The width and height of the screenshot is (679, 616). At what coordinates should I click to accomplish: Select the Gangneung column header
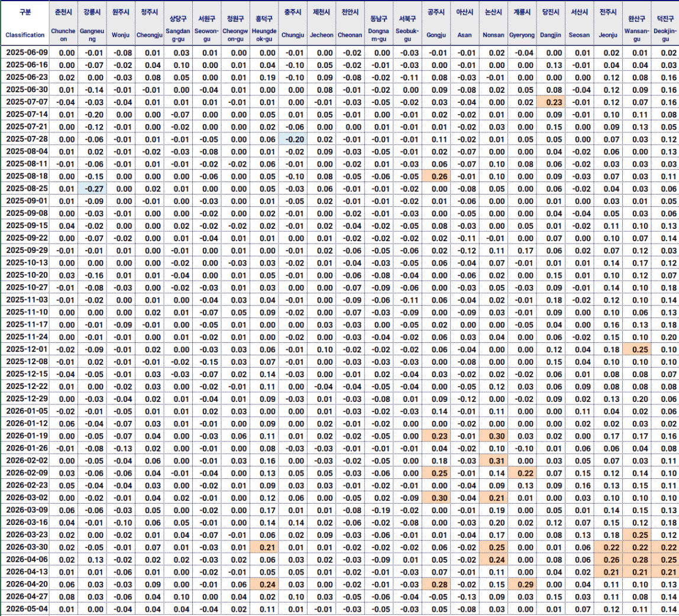tap(92, 23)
